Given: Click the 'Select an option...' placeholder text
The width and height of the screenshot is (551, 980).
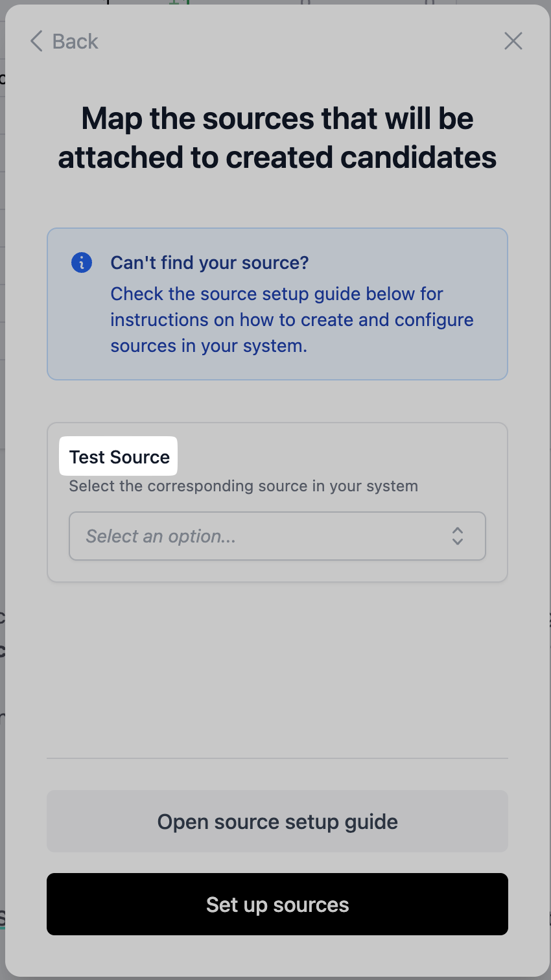Looking at the screenshot, I should [161, 536].
